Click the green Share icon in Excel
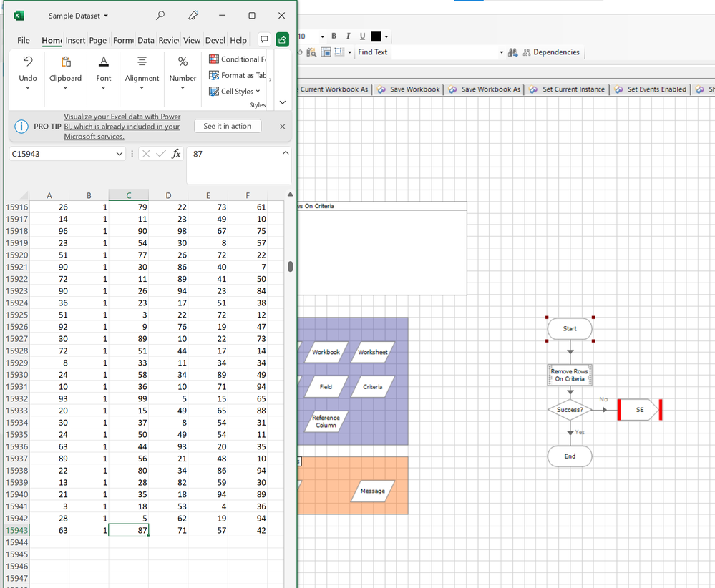 282,39
